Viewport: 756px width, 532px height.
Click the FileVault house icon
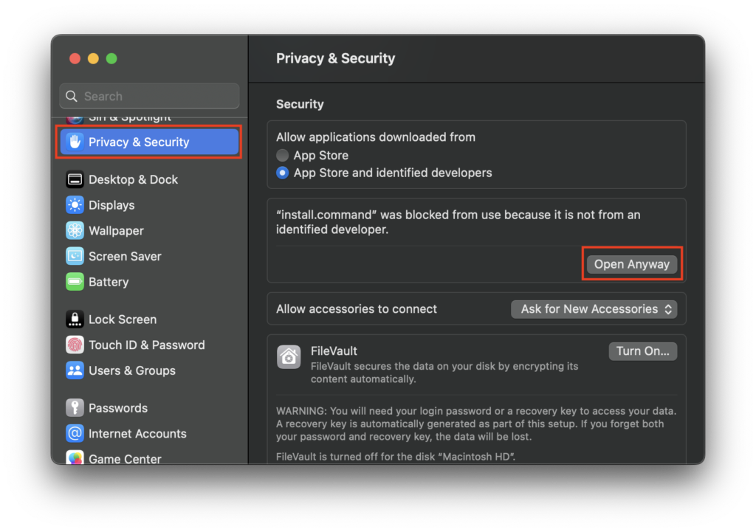click(x=289, y=356)
